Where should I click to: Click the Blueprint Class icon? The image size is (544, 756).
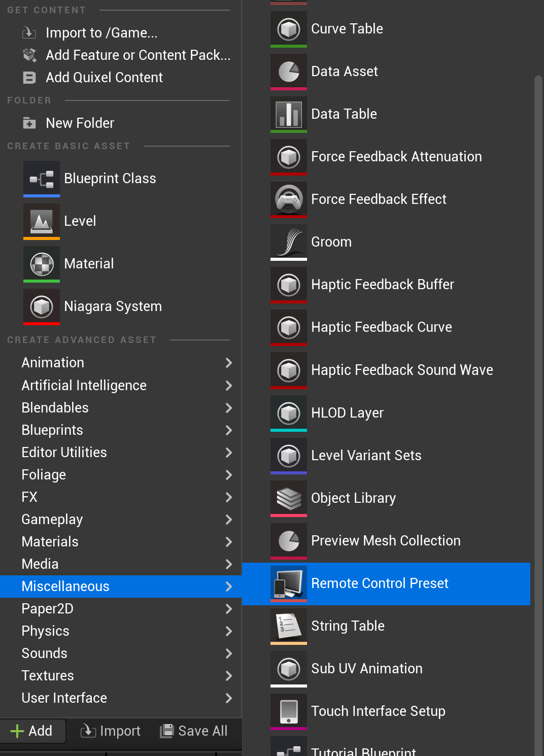tap(41, 179)
